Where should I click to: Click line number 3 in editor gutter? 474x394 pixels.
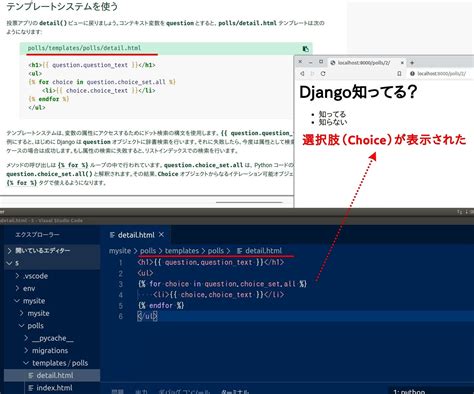121,284
